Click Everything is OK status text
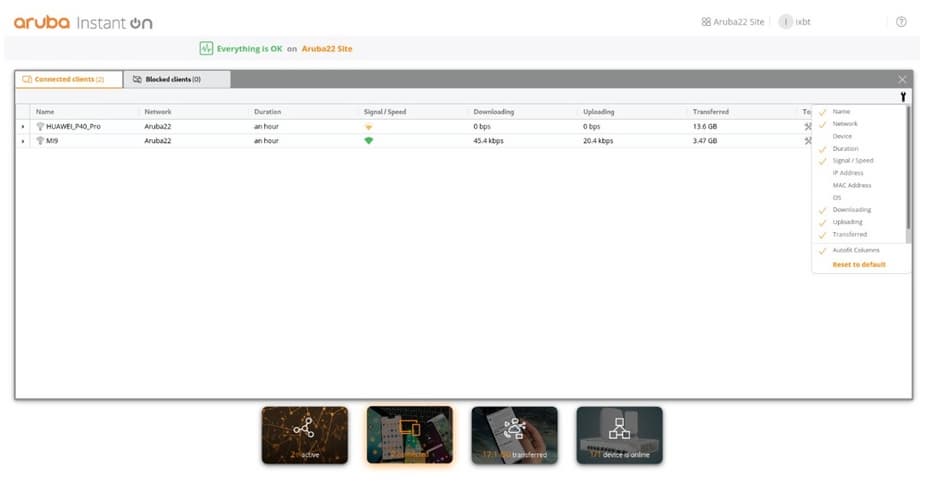 click(249, 49)
